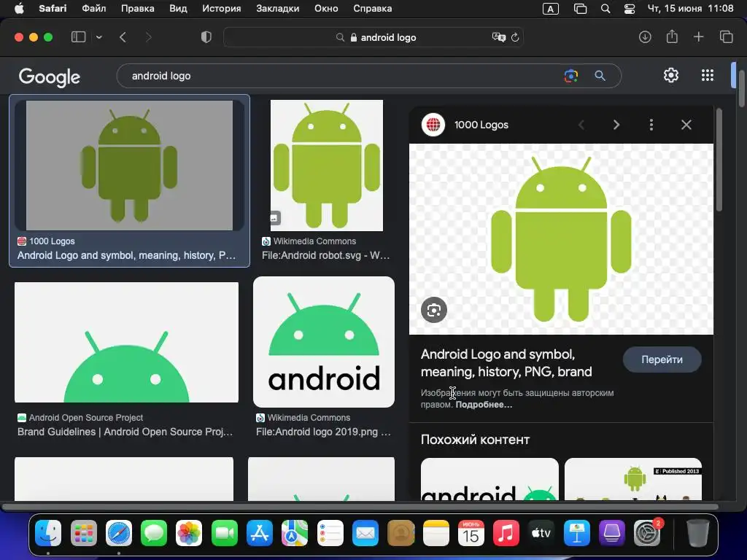Open 'File:Android robot.svg - W...' result title

pyautogui.click(x=326, y=255)
